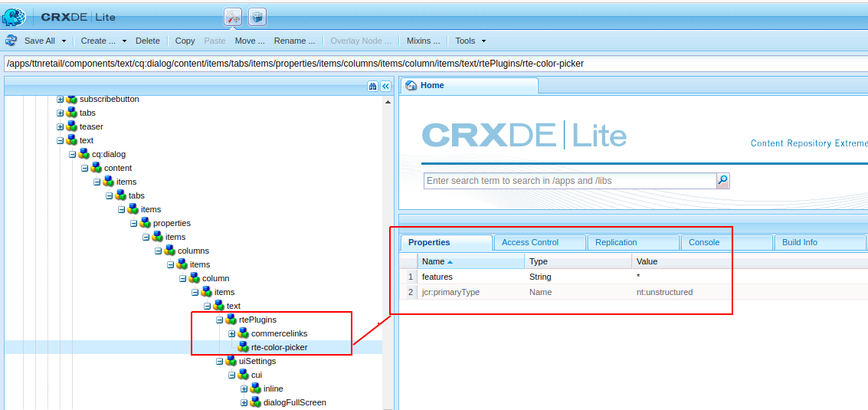Click the teaser node icon
The image size is (868, 410).
pyautogui.click(x=72, y=126)
